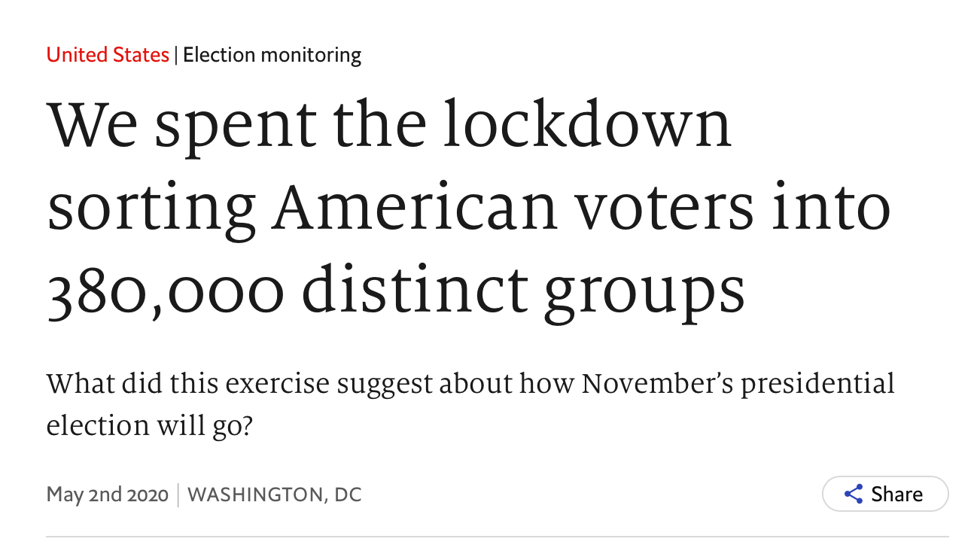Image resolution: width=974 pixels, height=560 pixels.
Task: Click the word "presidential" in the subheading
Action: [818, 384]
